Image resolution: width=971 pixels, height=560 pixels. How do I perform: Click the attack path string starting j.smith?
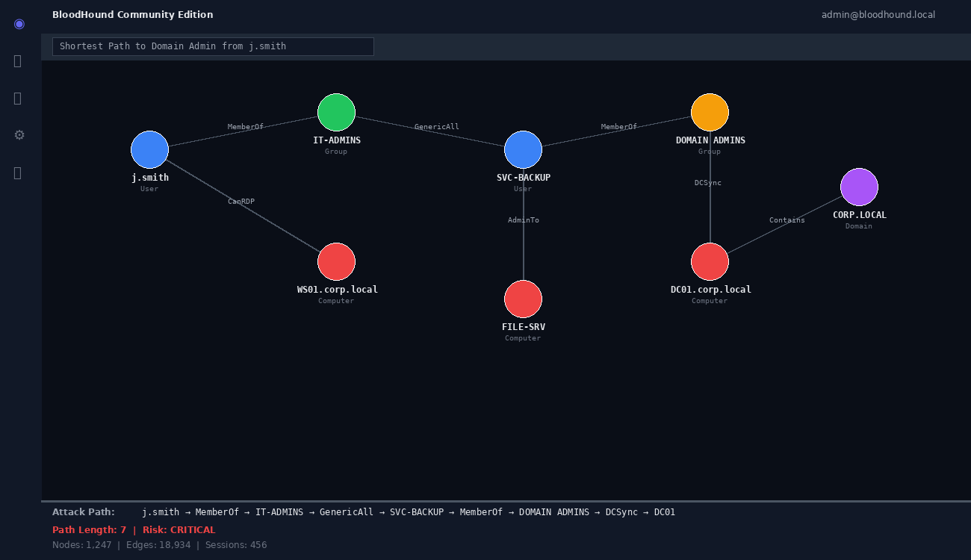409,512
